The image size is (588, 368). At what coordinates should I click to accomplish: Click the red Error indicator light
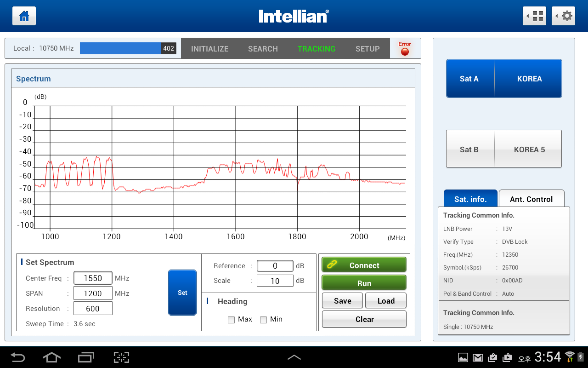[x=405, y=52]
